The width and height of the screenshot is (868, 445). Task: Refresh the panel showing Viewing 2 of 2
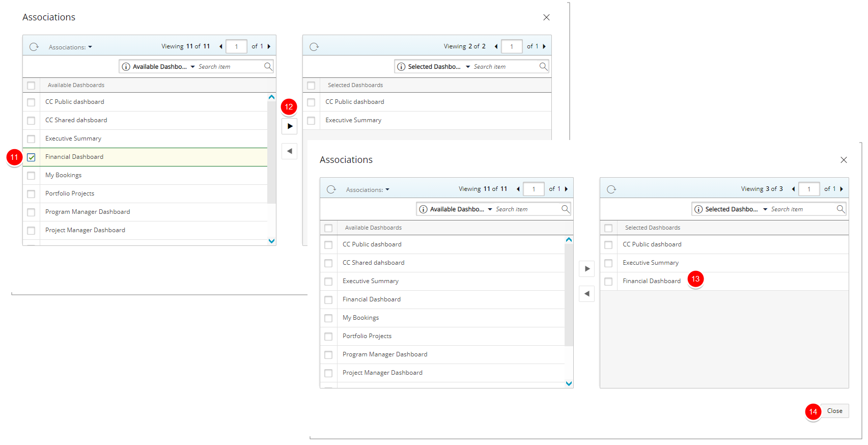click(314, 47)
